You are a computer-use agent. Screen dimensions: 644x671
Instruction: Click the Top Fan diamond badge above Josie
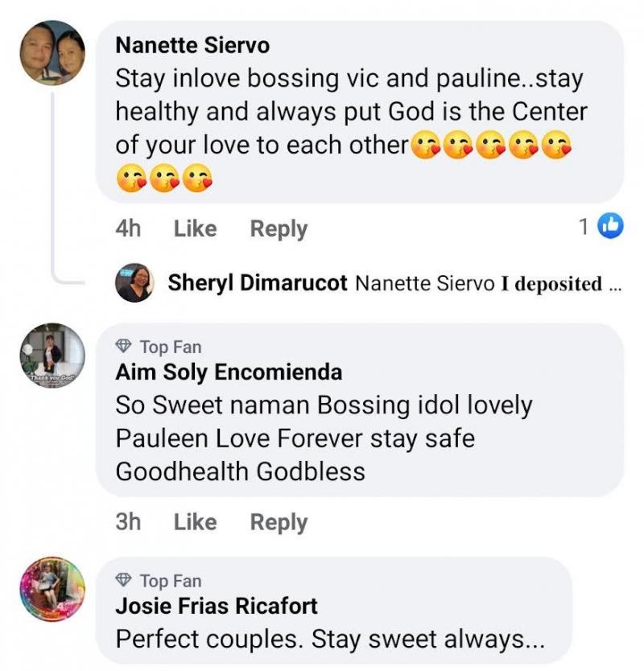pyautogui.click(x=124, y=580)
